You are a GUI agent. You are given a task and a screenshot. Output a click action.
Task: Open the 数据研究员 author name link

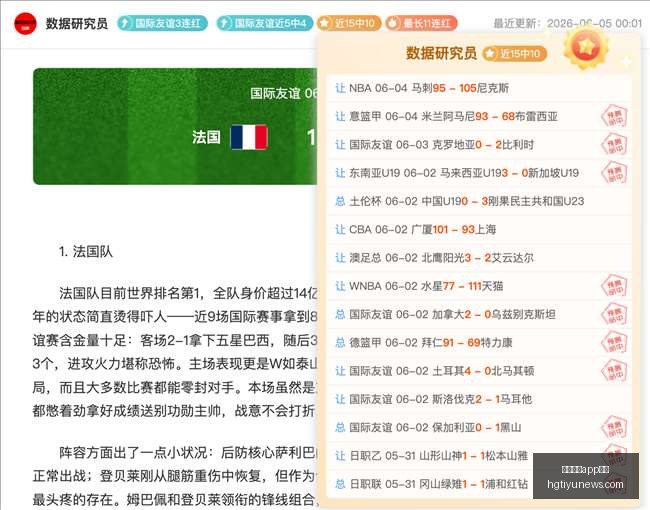click(77, 24)
